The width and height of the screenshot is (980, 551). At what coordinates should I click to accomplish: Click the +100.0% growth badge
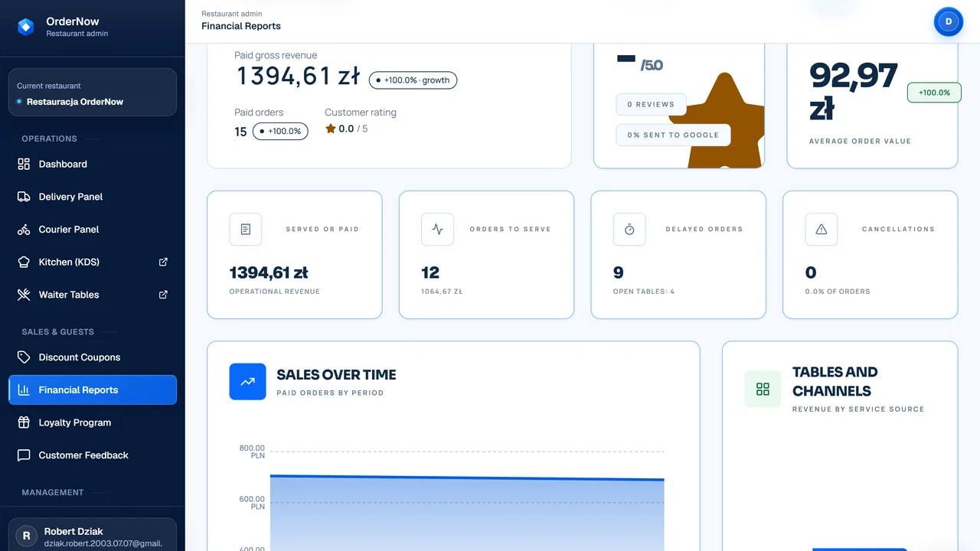click(413, 80)
